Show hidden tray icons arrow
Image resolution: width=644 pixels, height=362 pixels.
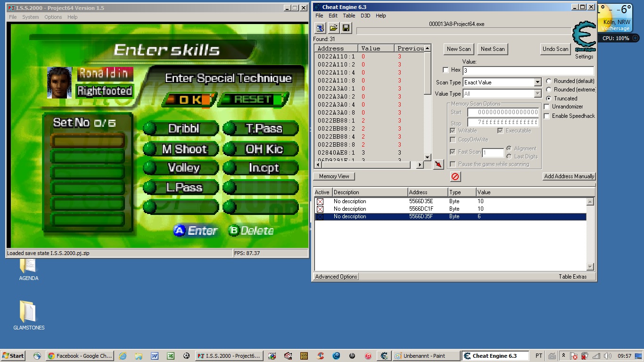tap(563, 356)
